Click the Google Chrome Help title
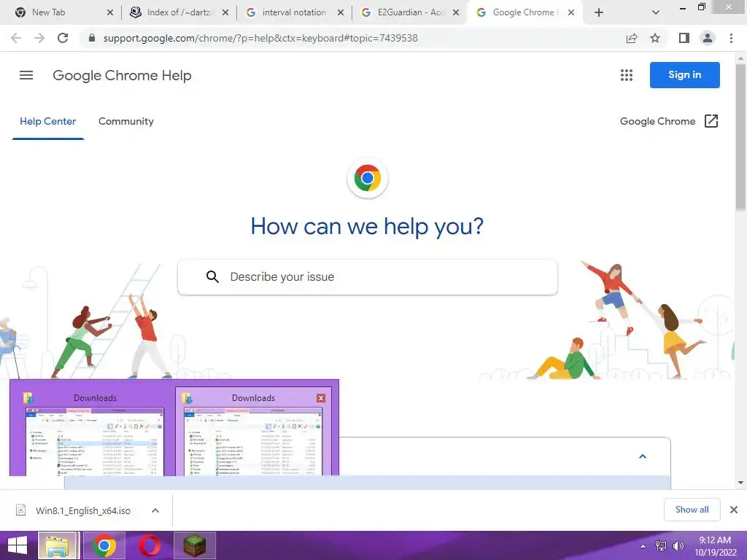Screen dimensions: 747x560 point(122,75)
